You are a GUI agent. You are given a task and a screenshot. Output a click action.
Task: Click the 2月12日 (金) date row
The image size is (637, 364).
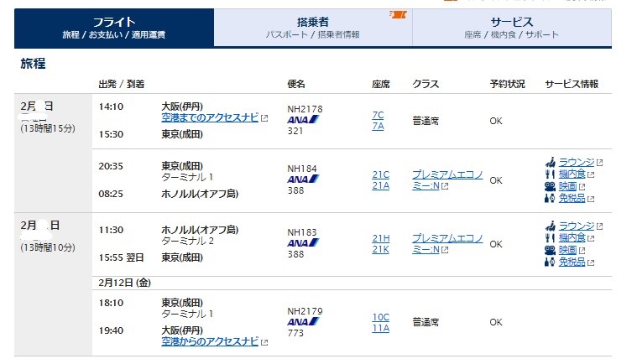(352, 283)
